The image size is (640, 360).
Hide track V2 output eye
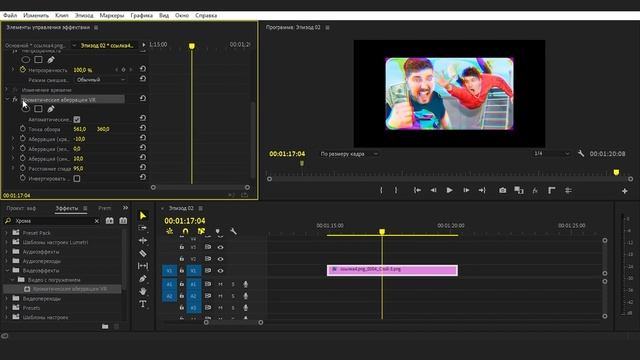point(220,259)
